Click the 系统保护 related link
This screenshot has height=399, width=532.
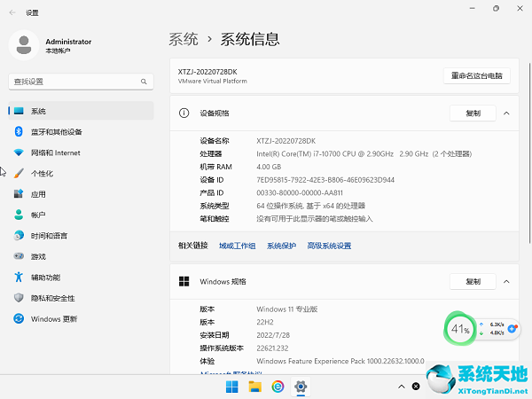(x=281, y=246)
